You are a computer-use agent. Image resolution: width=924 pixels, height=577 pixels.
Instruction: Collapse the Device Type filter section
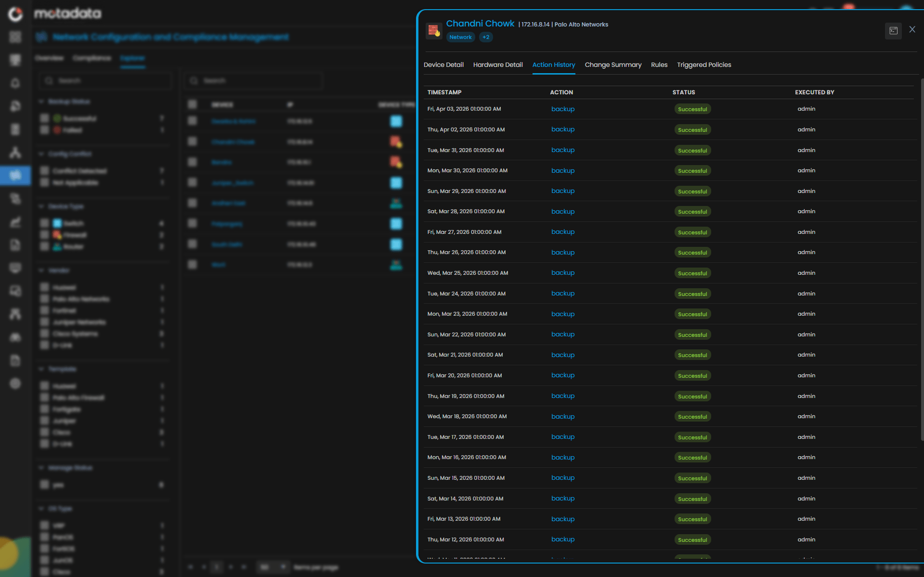[41, 206]
